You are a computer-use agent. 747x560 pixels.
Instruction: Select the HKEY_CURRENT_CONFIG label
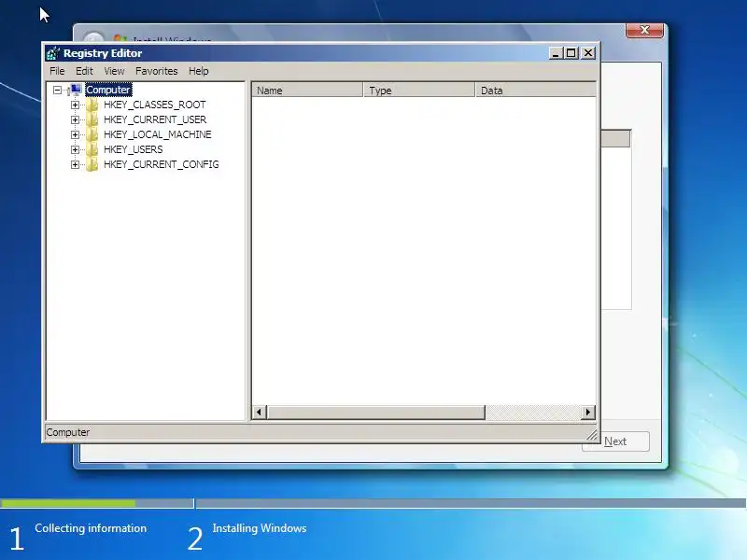coord(162,164)
